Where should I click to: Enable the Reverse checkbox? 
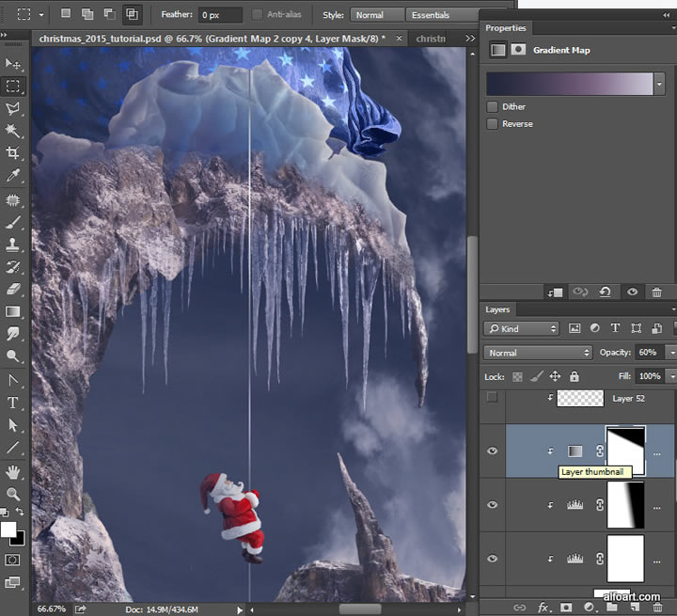point(493,123)
